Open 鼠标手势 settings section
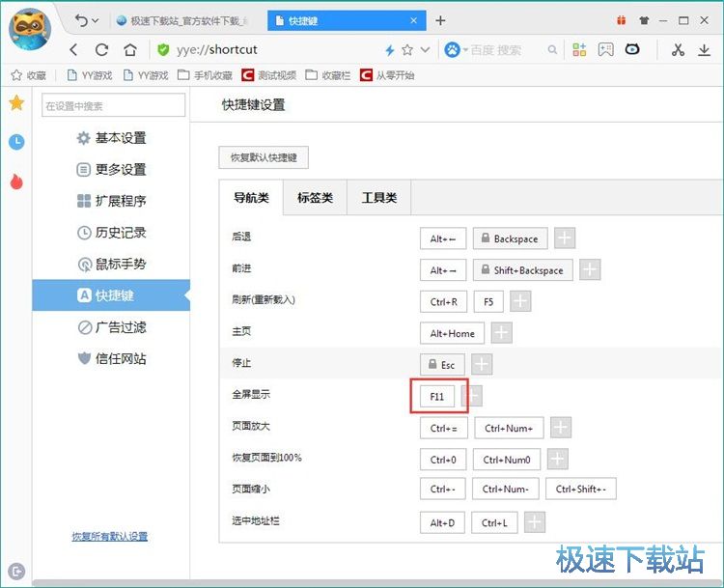 point(111,264)
